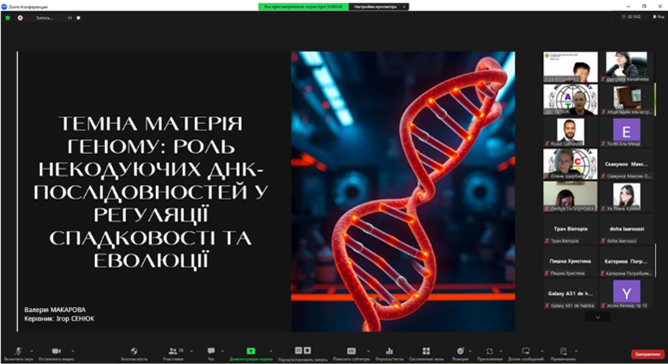Stop the recording with the top-left square
The width and height of the screenshot is (668, 364).
click(78, 18)
